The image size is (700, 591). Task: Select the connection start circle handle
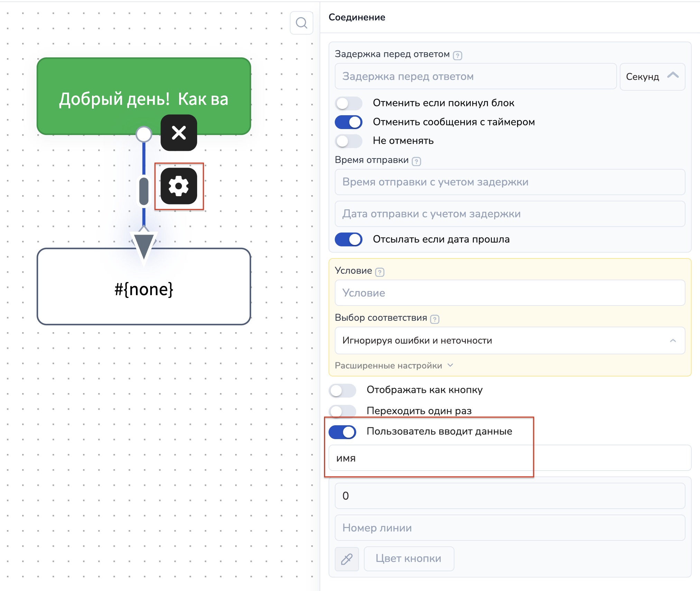pos(144,134)
